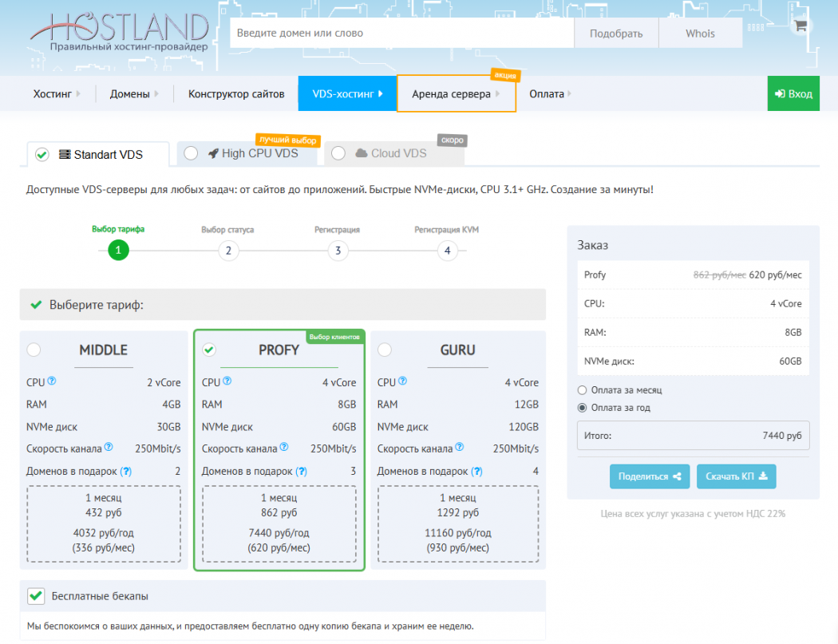The height and width of the screenshot is (644, 838).
Task: Click channel speed help icon in PROFY plan
Action: 283,448
